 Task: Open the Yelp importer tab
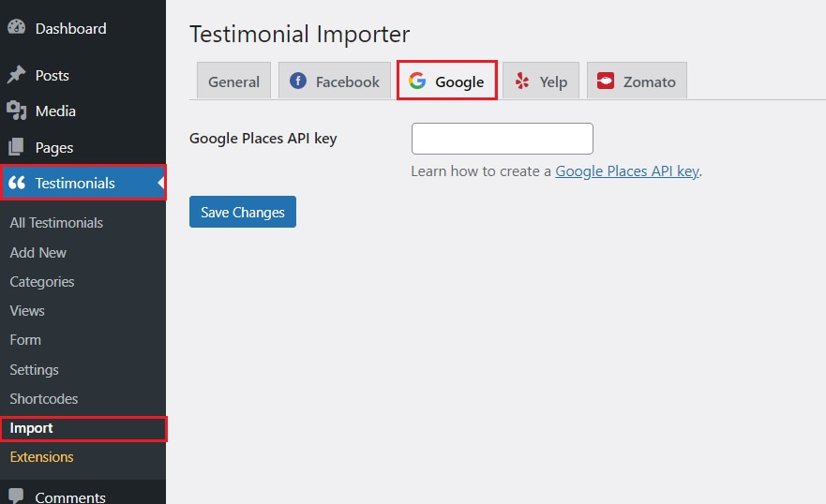click(541, 81)
